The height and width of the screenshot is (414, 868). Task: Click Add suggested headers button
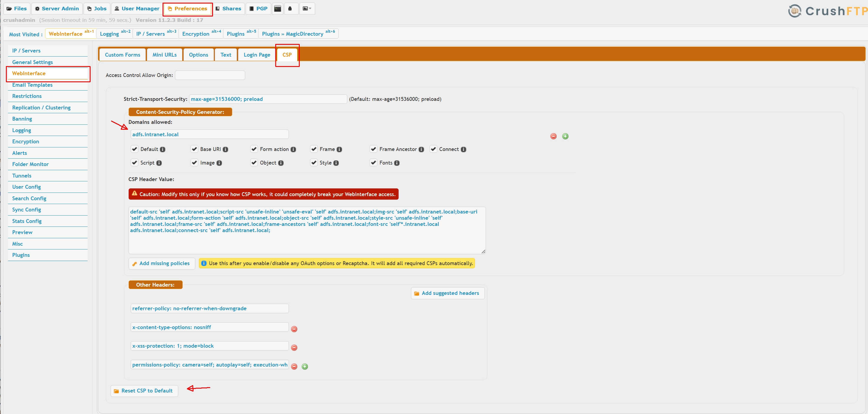tap(448, 293)
